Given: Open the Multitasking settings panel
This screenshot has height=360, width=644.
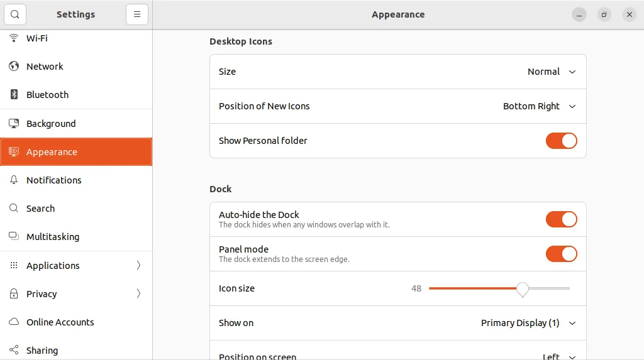Looking at the screenshot, I should click(53, 237).
